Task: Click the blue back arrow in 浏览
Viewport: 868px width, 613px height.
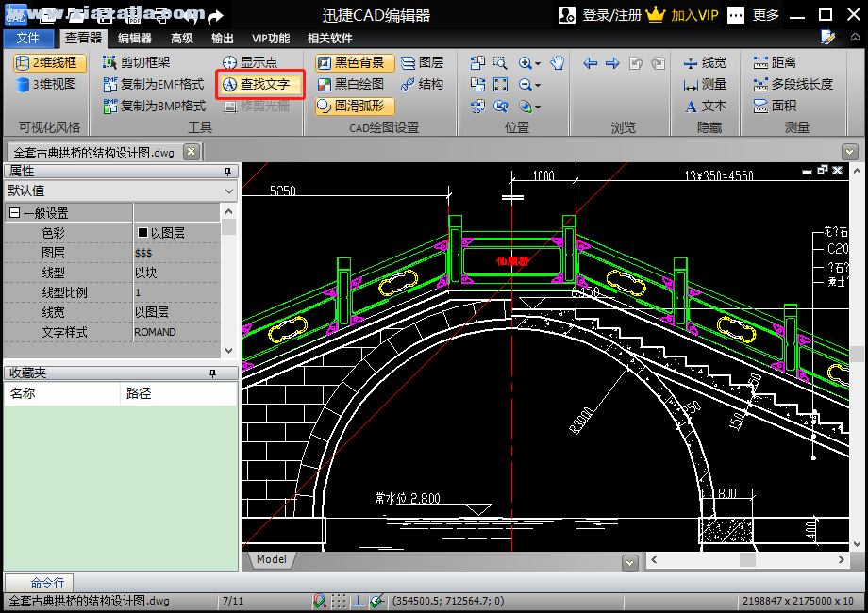Action: [590, 63]
